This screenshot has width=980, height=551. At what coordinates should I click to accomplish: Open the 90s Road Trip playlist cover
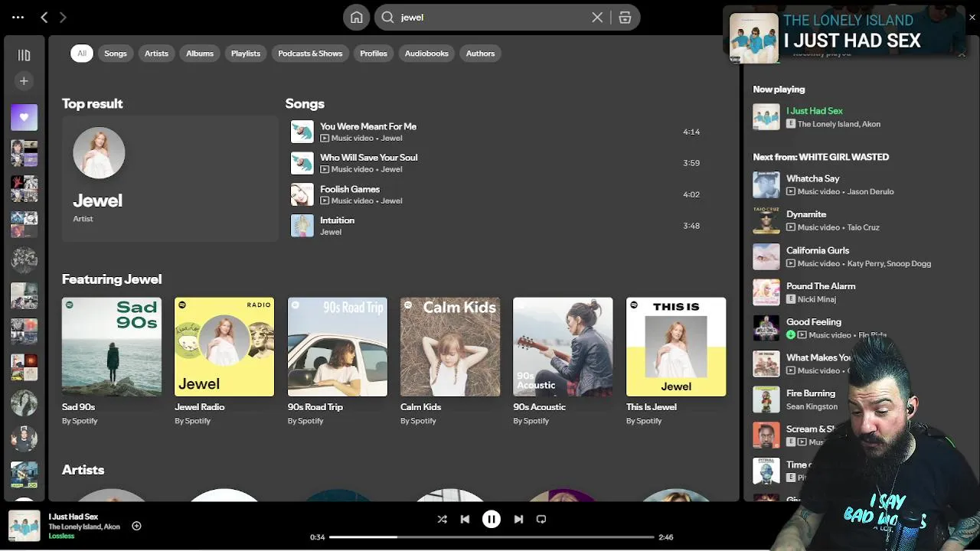338,347
